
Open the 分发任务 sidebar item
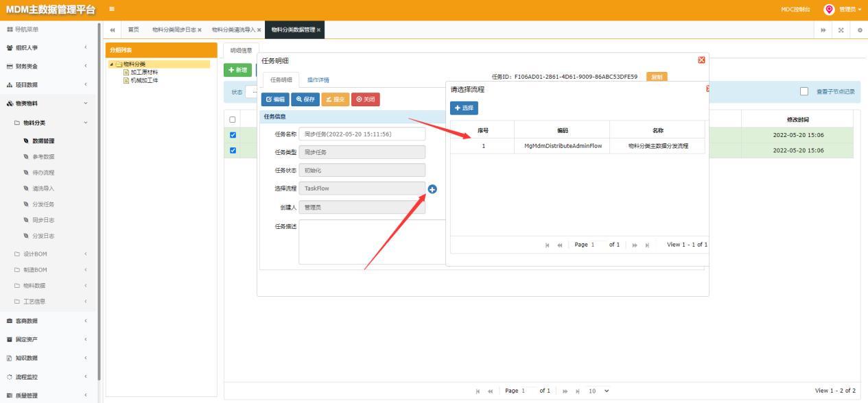[x=43, y=204]
